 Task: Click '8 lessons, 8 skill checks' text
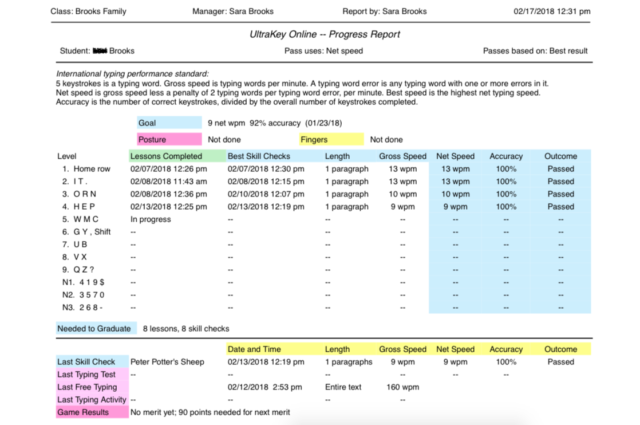pos(186,329)
